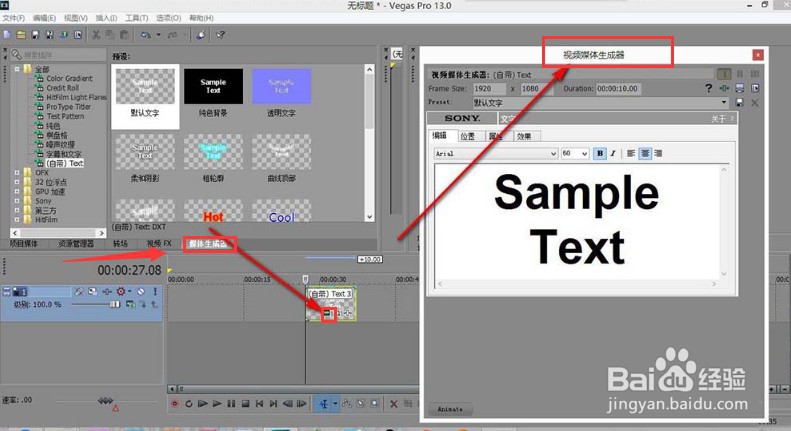Screen dimensions: 791x431
Task: Go to start of project
Action: pos(259,404)
